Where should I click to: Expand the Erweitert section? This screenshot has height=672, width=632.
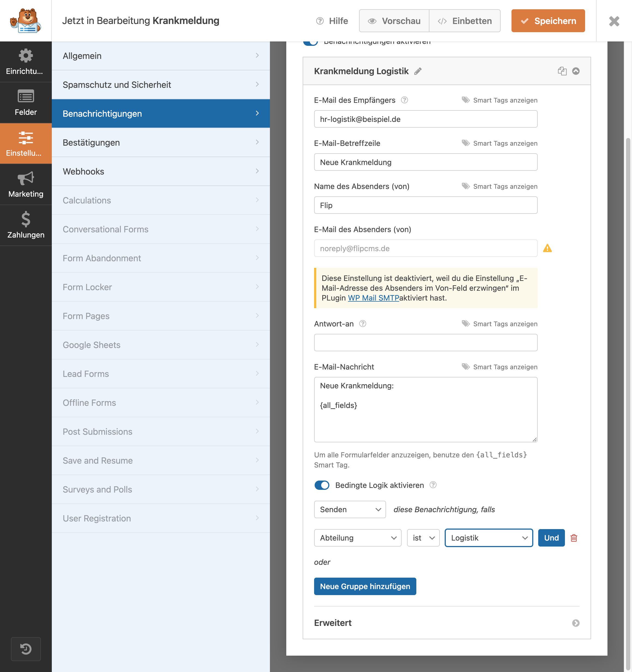point(447,623)
